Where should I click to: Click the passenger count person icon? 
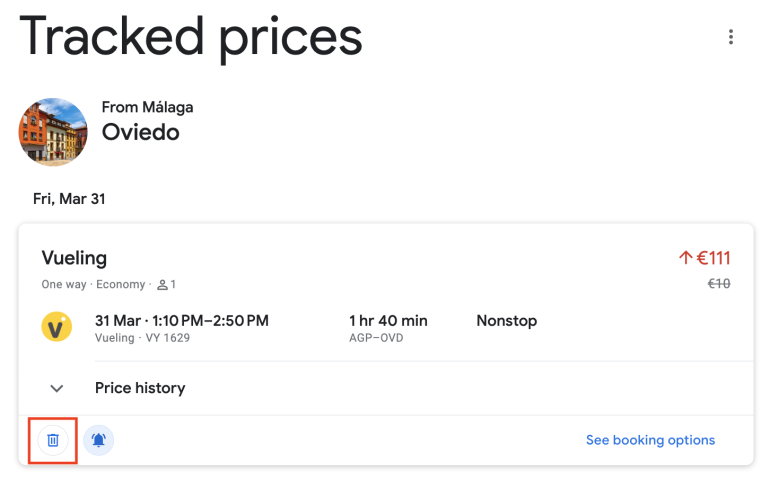click(162, 285)
